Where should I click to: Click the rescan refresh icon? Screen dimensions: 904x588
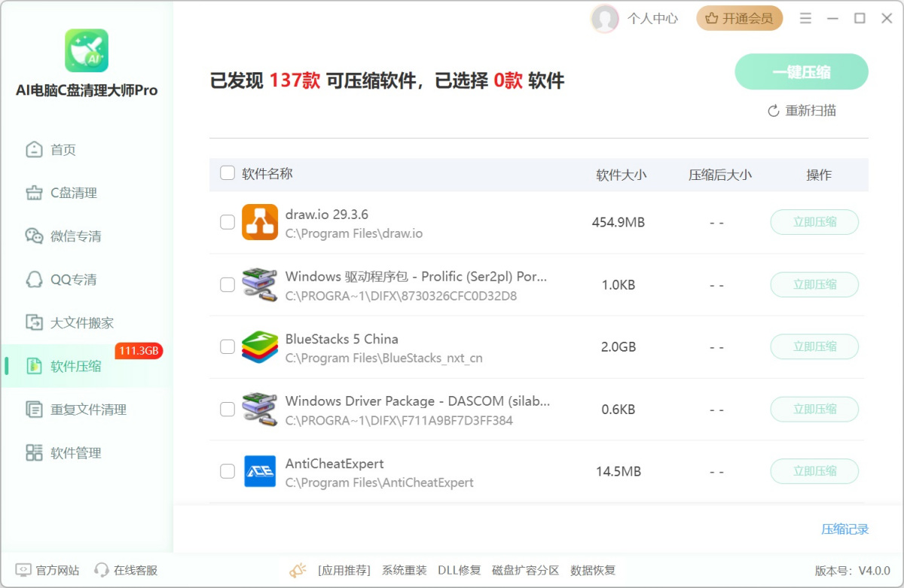773,111
